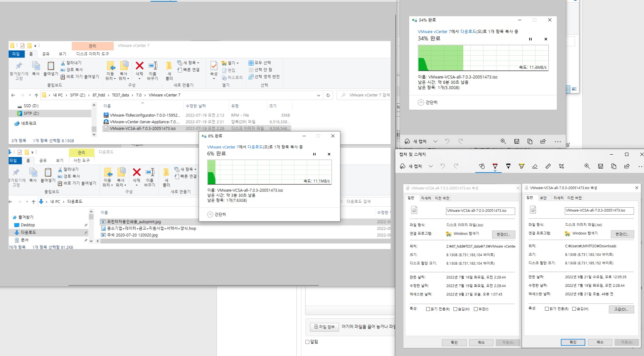Click 변경(C)... in left properties dialog

503,234
